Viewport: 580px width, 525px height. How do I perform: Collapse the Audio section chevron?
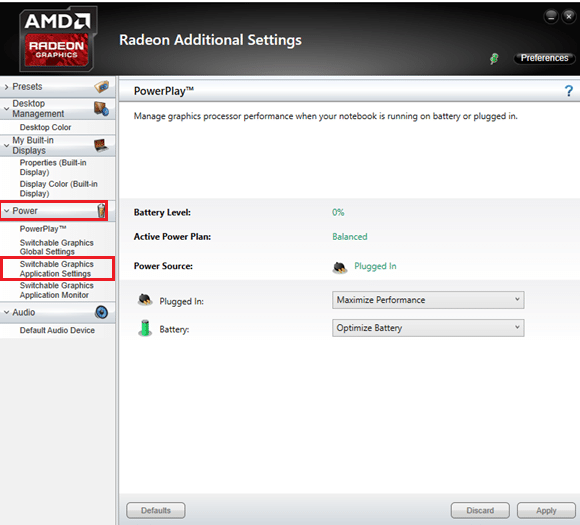coord(6,312)
